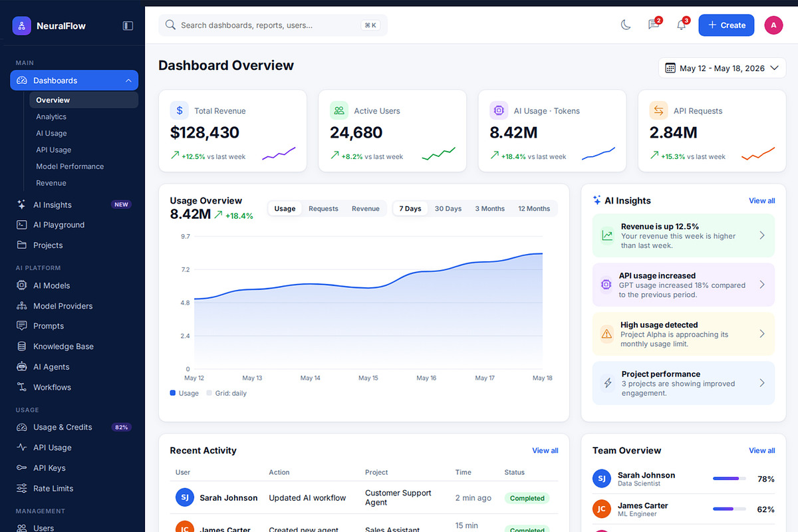The image size is (798, 532).
Task: Click the API Usage pulse icon under Usage
Action: (21, 448)
